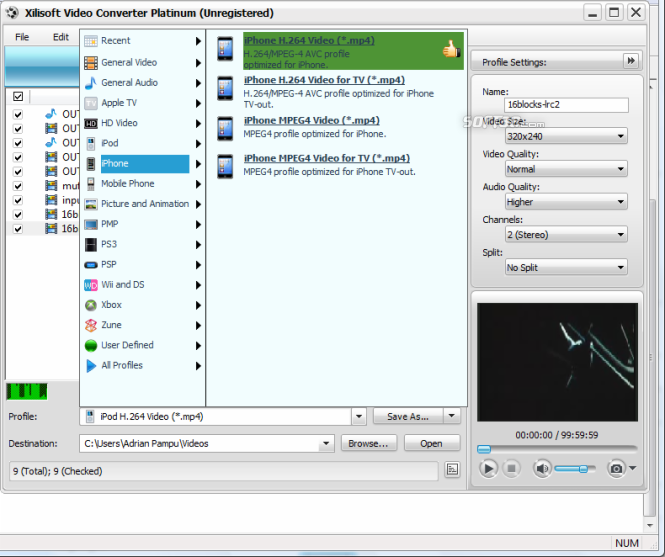
Task: Open the Edit menu
Action: coord(61,37)
